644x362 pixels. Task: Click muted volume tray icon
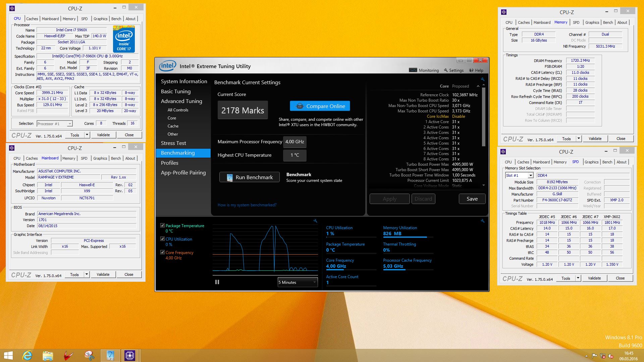(x=611, y=356)
